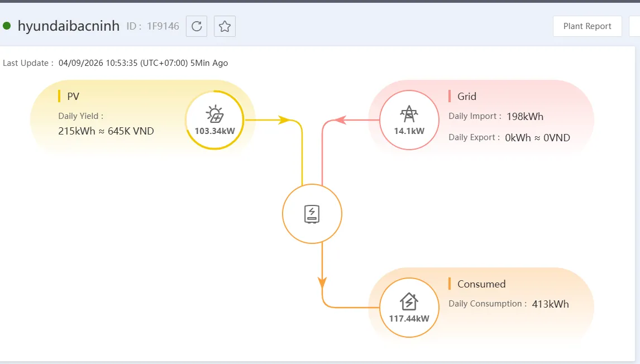
Task: Click the Last Update timestamp 04/09/2026 10:53:35
Action: tap(98, 63)
